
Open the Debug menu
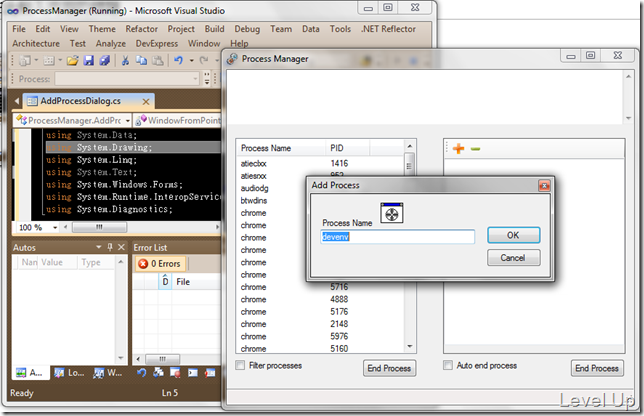[247, 29]
